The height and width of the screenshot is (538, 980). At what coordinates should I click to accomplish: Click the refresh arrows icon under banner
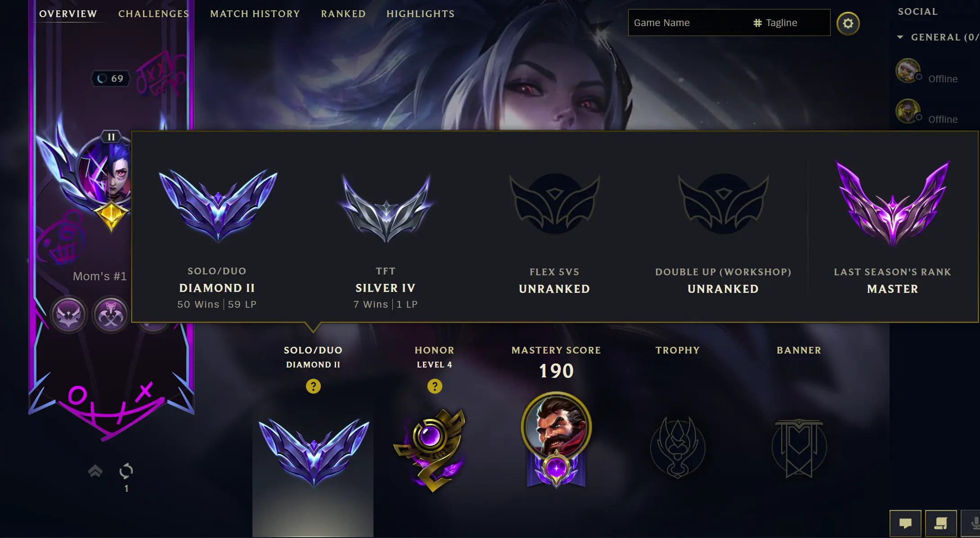(x=126, y=471)
